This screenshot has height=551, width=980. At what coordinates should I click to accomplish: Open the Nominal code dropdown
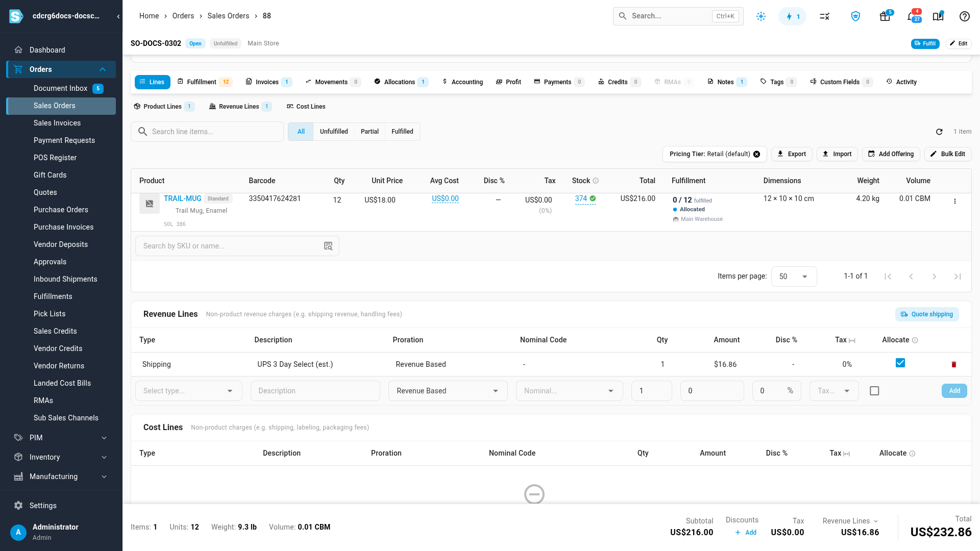pyautogui.click(x=570, y=391)
